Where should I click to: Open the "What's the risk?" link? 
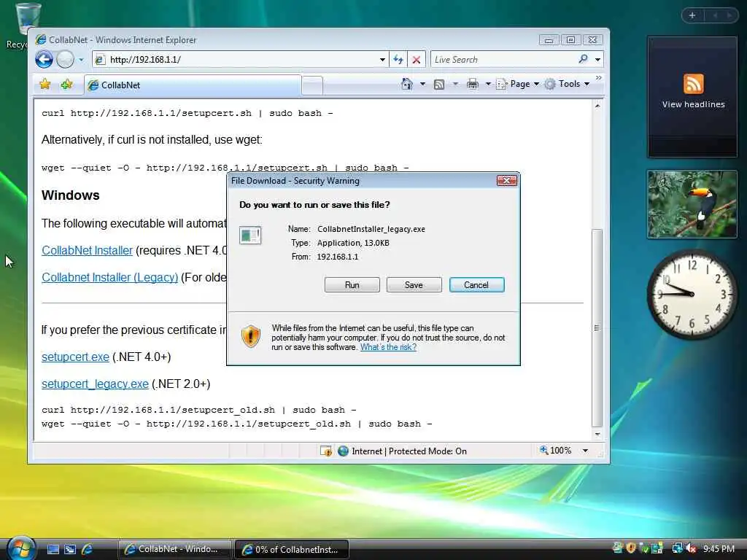[388, 347]
